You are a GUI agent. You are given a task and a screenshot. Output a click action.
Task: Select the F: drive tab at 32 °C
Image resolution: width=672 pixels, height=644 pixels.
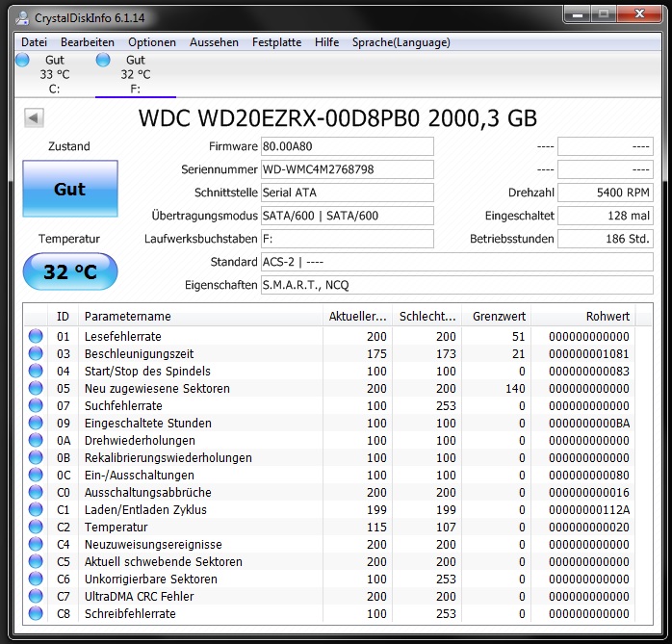[x=136, y=74]
